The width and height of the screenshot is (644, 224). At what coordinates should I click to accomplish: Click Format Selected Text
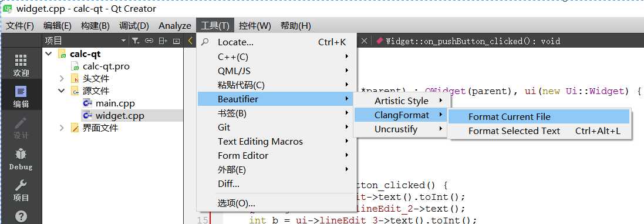click(x=539, y=131)
